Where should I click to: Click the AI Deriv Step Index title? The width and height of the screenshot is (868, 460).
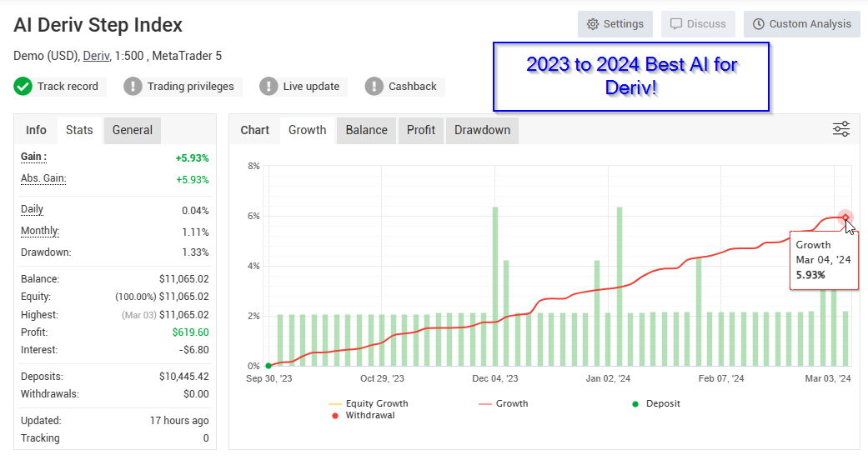(98, 25)
